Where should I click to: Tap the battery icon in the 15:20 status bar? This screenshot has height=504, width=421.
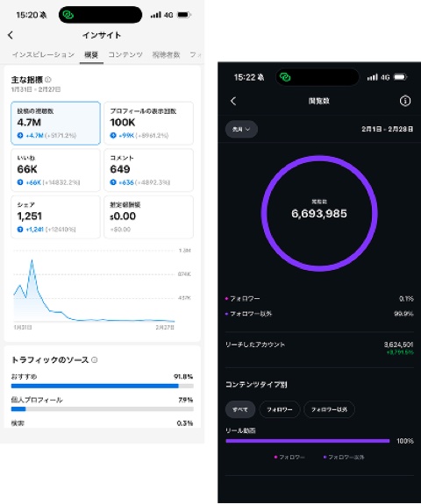184,15
